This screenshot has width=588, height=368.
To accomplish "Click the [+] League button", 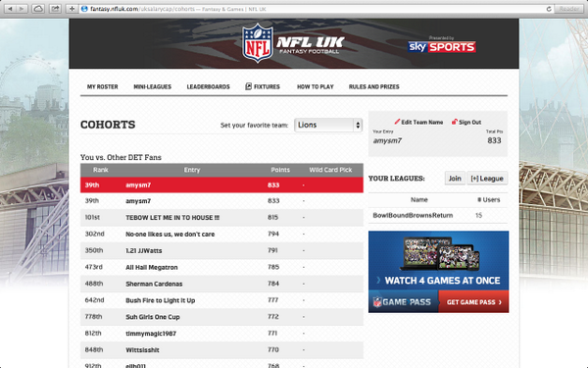I will click(487, 179).
